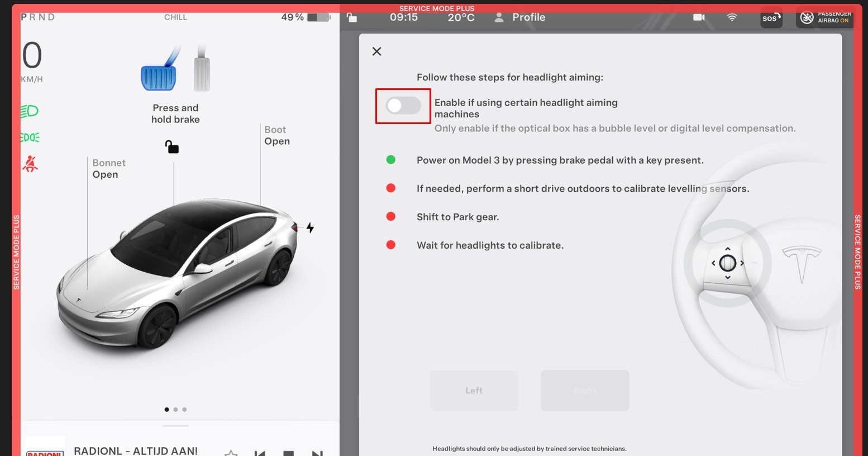
Task: Skip to next radio station
Action: point(317,453)
